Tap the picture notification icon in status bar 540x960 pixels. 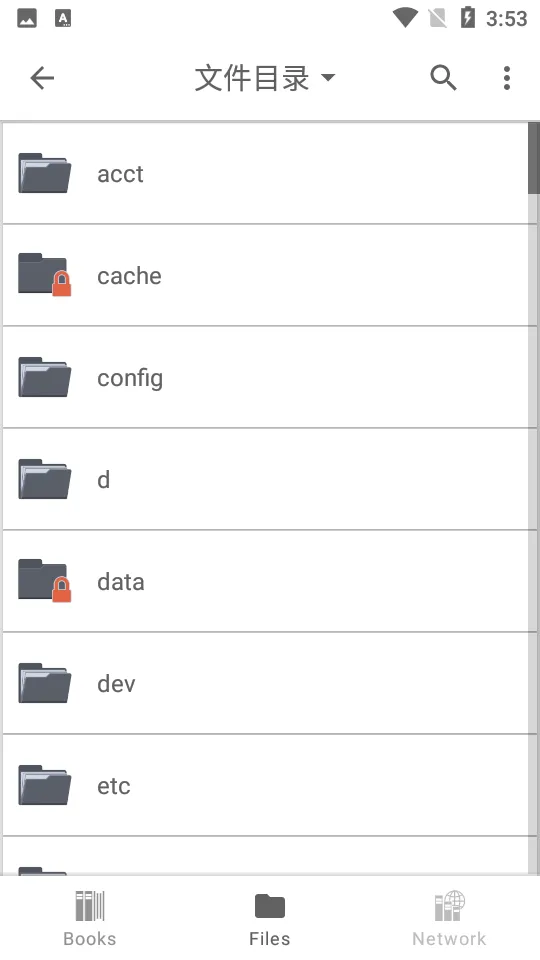pyautogui.click(x=26, y=18)
